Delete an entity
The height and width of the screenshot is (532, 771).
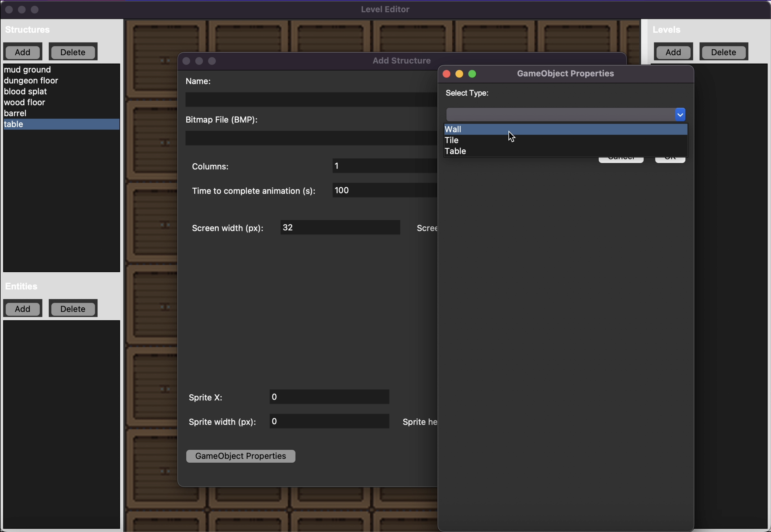click(73, 308)
